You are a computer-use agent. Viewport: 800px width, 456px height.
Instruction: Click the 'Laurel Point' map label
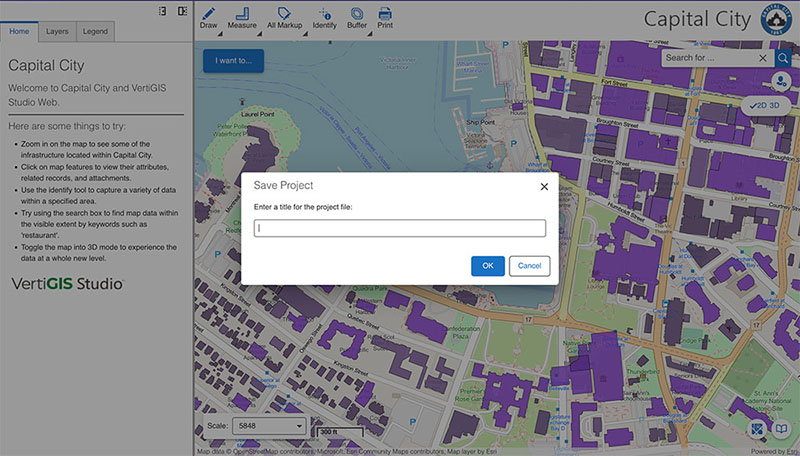coord(258,114)
